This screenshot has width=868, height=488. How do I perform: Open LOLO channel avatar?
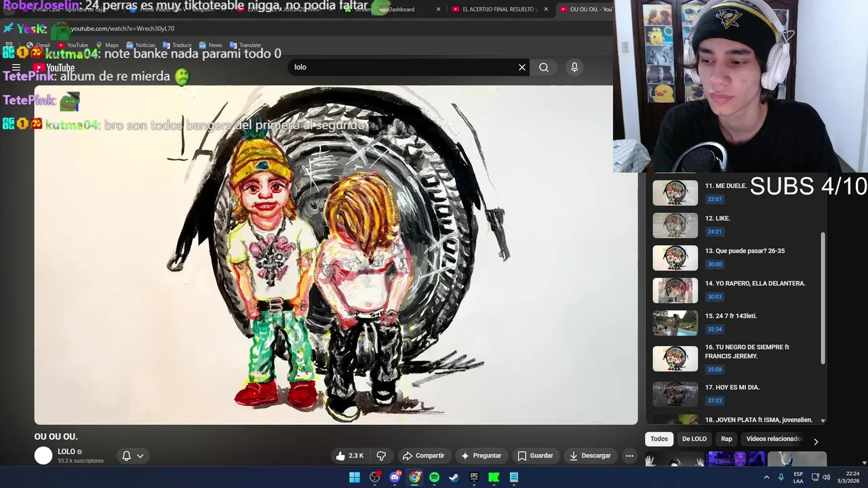point(43,455)
